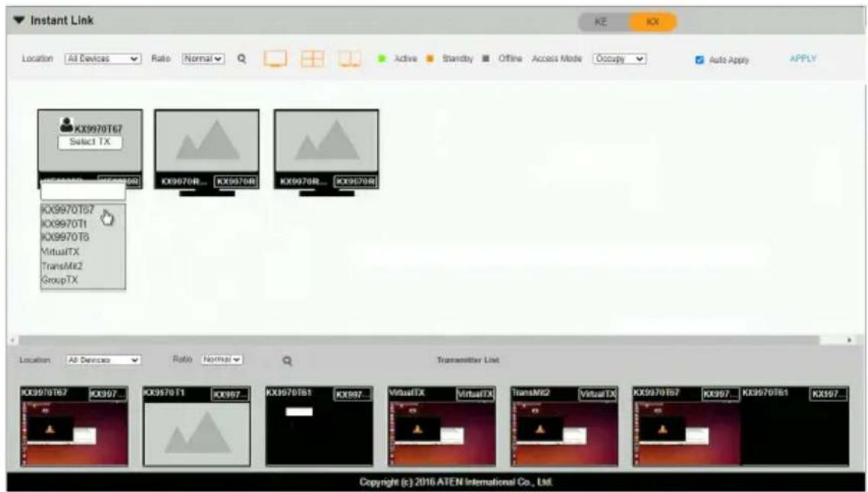This screenshot has width=868, height=492.
Task: Select the KX9970T1 transmitter thumbnail
Action: 196,426
